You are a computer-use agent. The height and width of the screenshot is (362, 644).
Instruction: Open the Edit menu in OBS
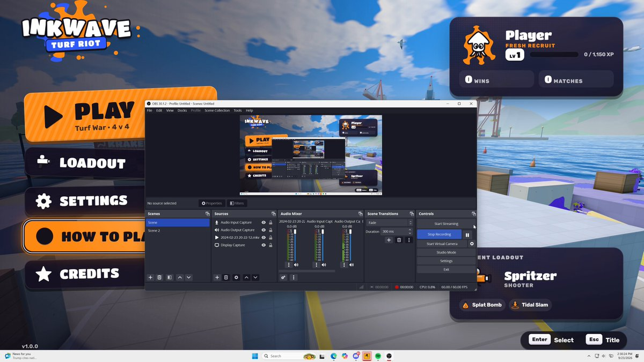point(159,110)
